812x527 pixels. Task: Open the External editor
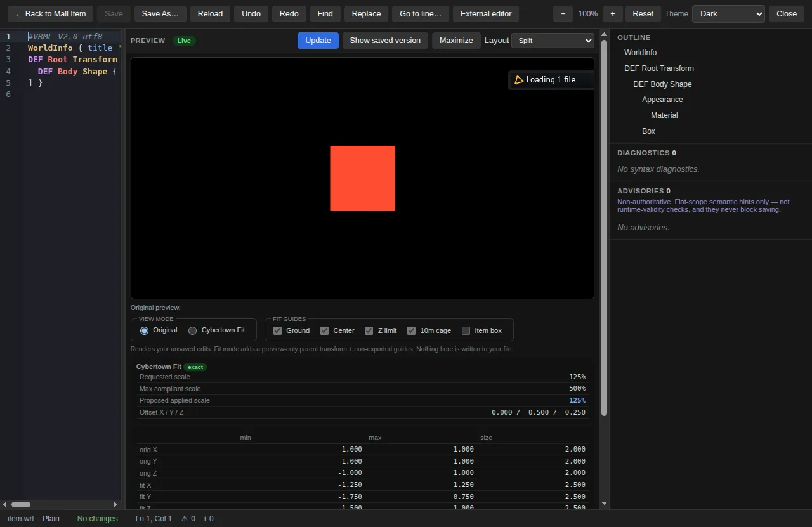(486, 14)
